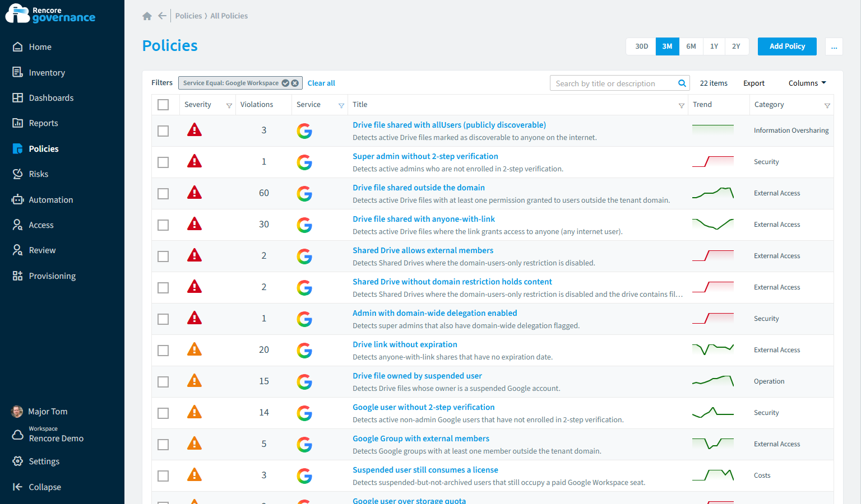
Task: View trend chart for Google user without 2-step verification
Action: point(713,413)
